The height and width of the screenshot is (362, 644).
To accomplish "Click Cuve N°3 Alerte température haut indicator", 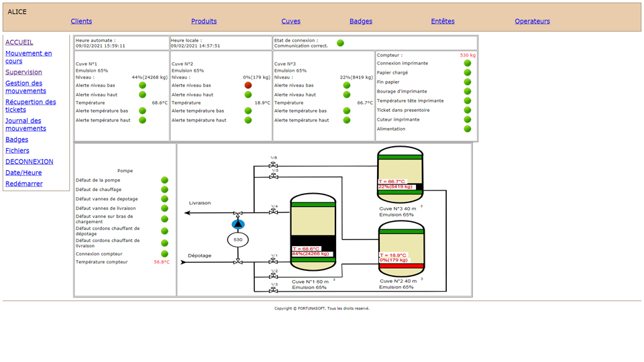I will pos(347,121).
